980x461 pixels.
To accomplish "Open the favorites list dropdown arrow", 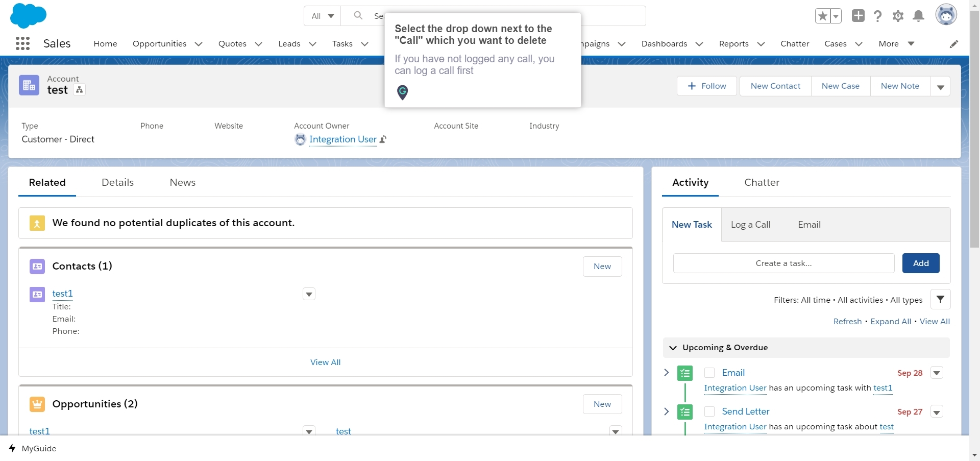I will tap(836, 16).
